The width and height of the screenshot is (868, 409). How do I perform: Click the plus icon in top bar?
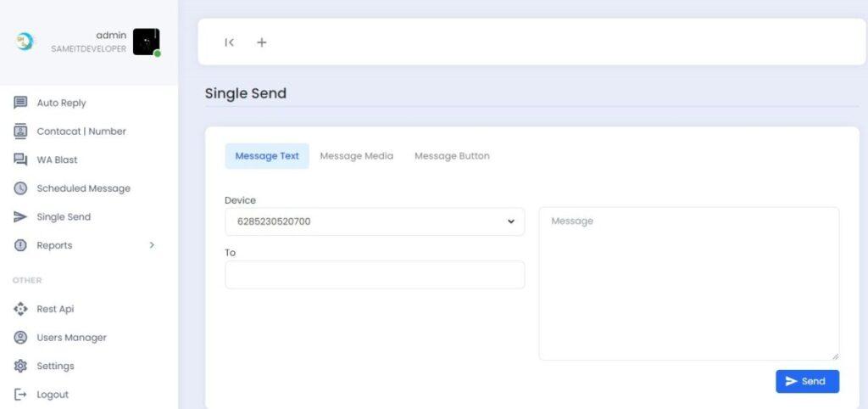pyautogui.click(x=261, y=42)
